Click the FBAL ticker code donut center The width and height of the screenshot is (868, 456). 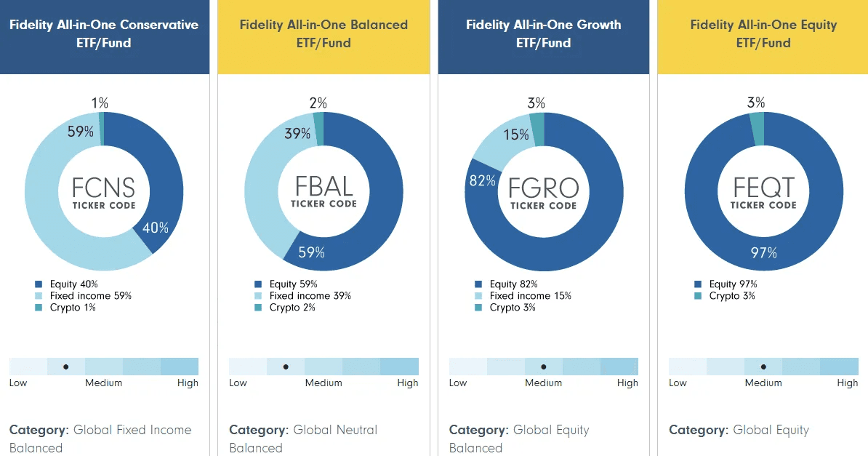pos(324,191)
